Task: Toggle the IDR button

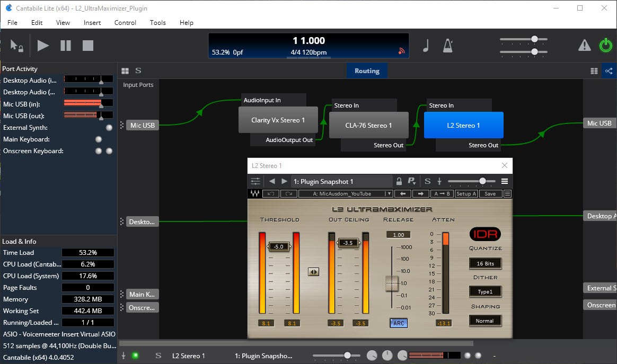Action: point(485,234)
